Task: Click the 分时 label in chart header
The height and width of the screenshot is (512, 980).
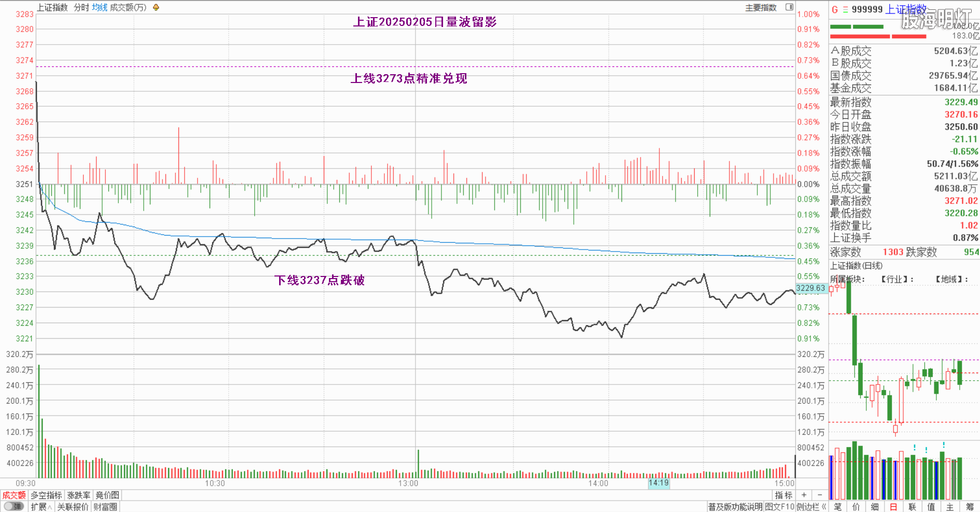Action: click(x=81, y=7)
